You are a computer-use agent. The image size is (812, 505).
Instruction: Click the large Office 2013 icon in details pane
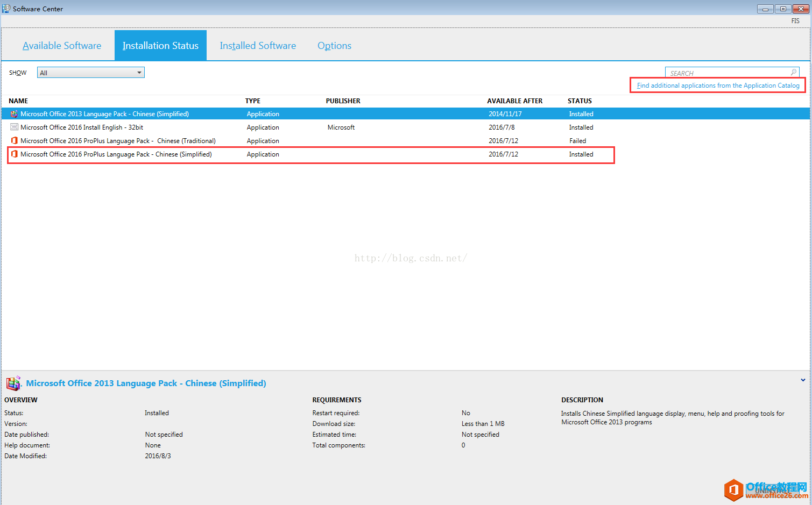pyautogui.click(x=13, y=383)
